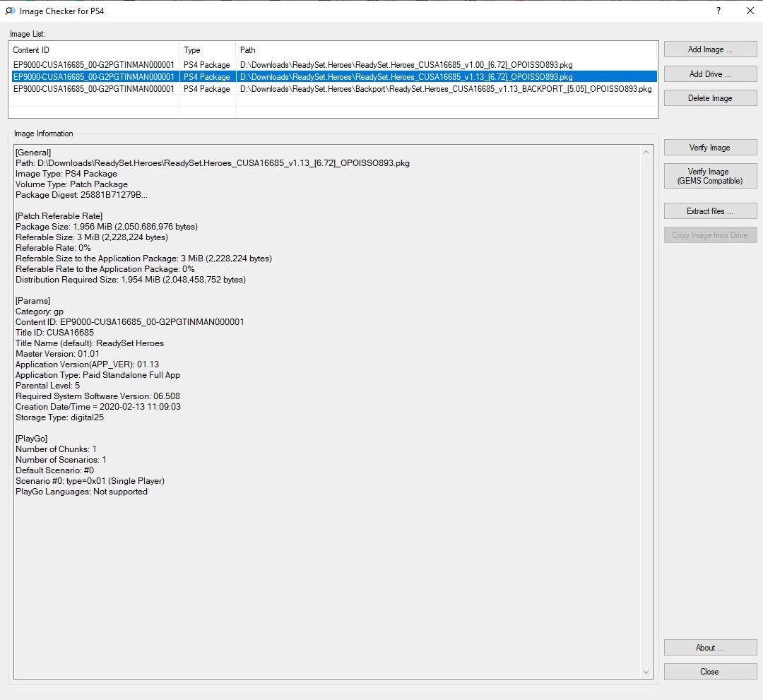This screenshot has width=763, height=700.
Task: Click the Referable Rate: 0% line
Action: (53, 248)
